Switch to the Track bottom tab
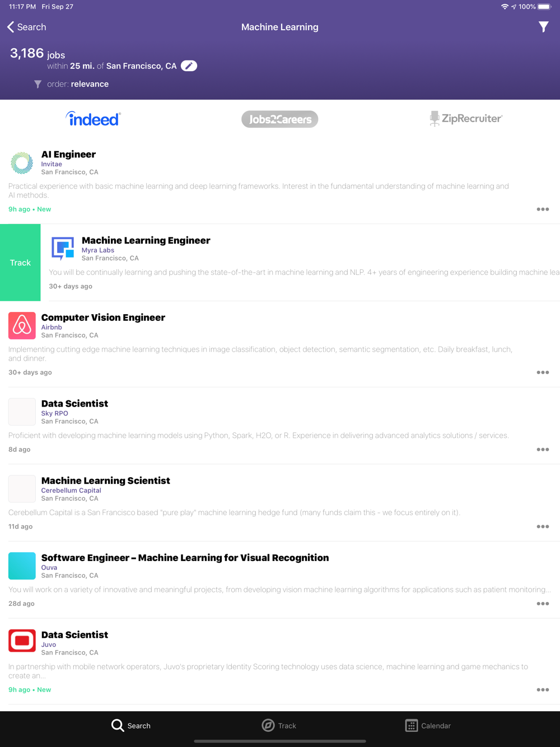 click(x=279, y=726)
